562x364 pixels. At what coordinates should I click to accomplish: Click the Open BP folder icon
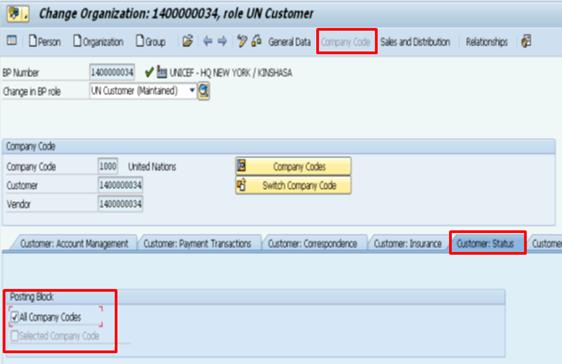187,41
